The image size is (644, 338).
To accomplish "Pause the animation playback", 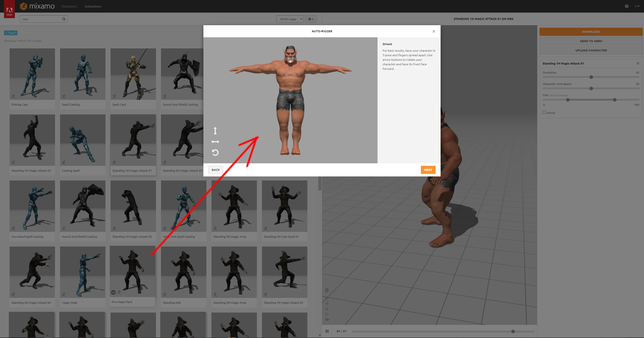I will pyautogui.click(x=327, y=331).
